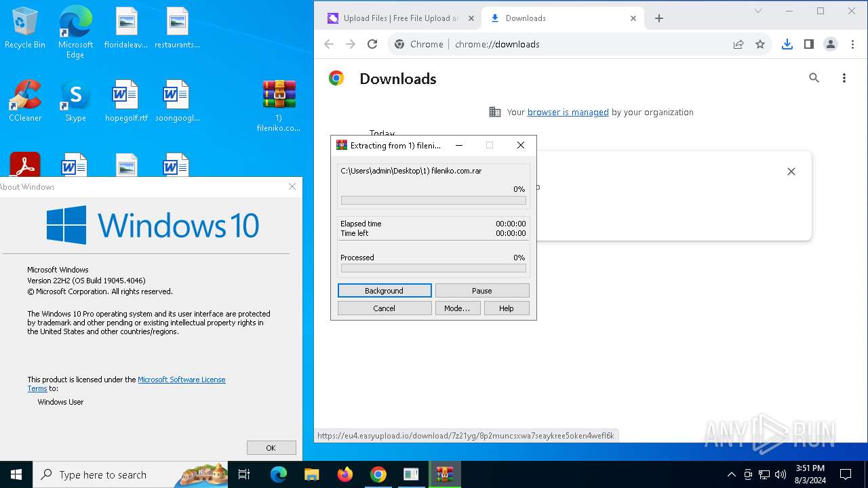Viewport: 868px width, 488px height.
Task: Open Skype desktop shortcut
Action: click(75, 101)
